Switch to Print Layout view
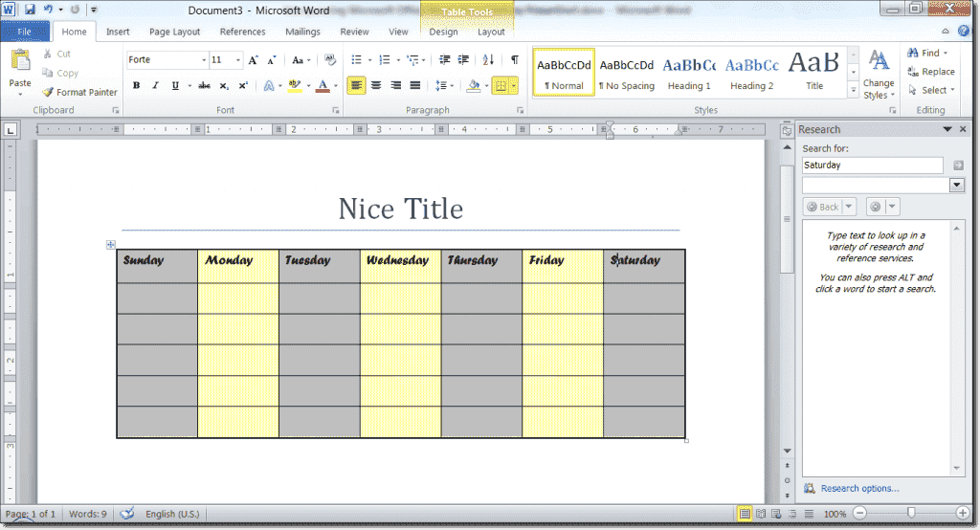 click(745, 514)
